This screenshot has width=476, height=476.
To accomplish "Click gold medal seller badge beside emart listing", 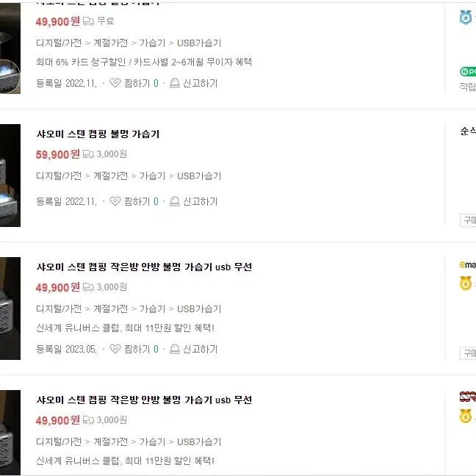I will (x=466, y=284).
